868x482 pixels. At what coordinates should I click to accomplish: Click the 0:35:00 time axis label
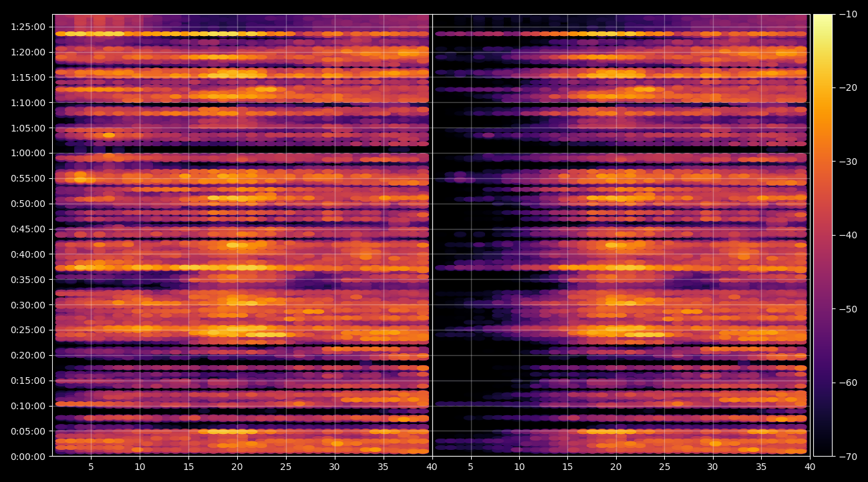[29, 280]
